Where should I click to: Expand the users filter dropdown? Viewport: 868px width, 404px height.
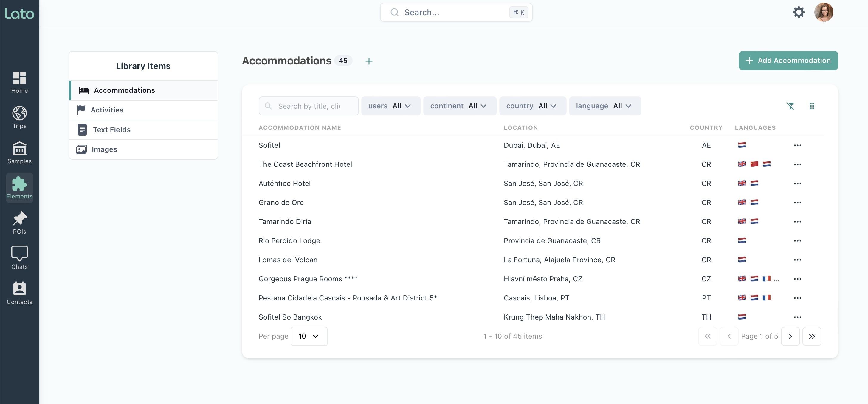390,105
